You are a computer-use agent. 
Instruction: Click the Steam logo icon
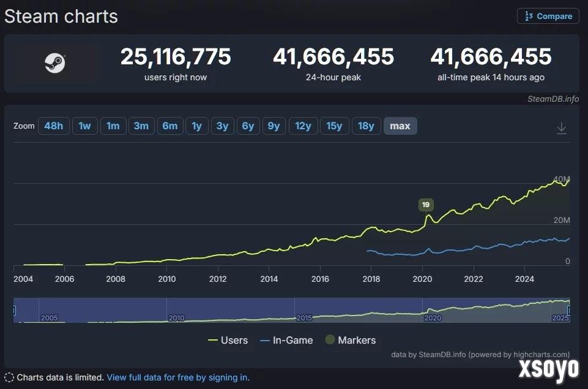pos(56,63)
